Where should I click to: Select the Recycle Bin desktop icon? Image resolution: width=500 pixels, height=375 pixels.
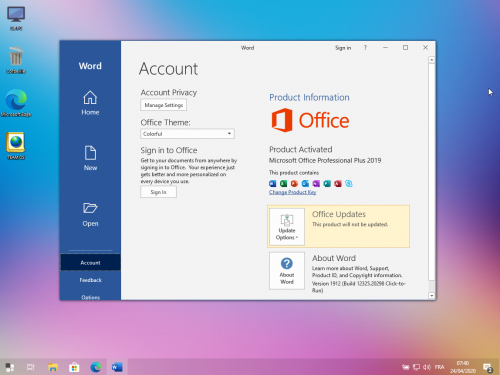(x=16, y=60)
